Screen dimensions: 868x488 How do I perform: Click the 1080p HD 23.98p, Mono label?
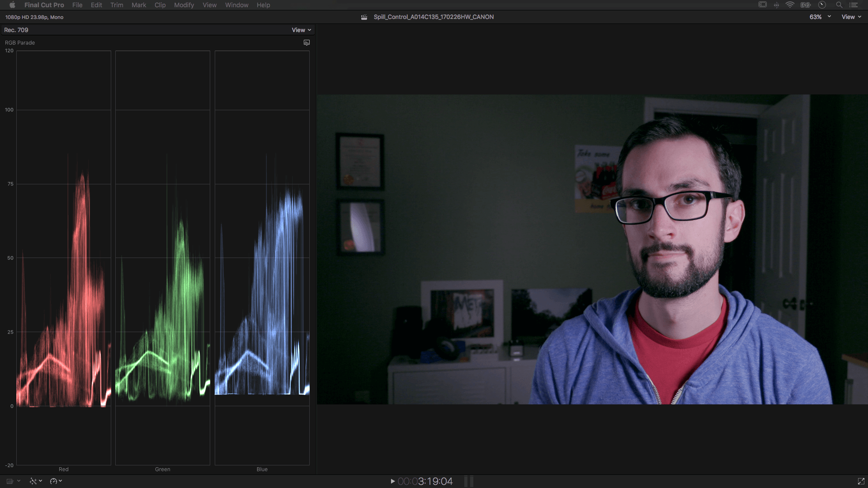click(x=34, y=17)
